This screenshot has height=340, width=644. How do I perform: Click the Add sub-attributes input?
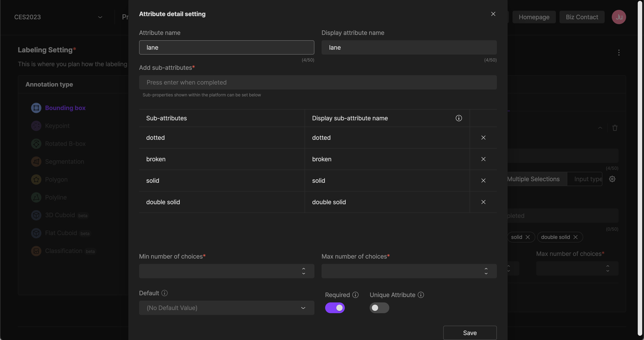(318, 83)
